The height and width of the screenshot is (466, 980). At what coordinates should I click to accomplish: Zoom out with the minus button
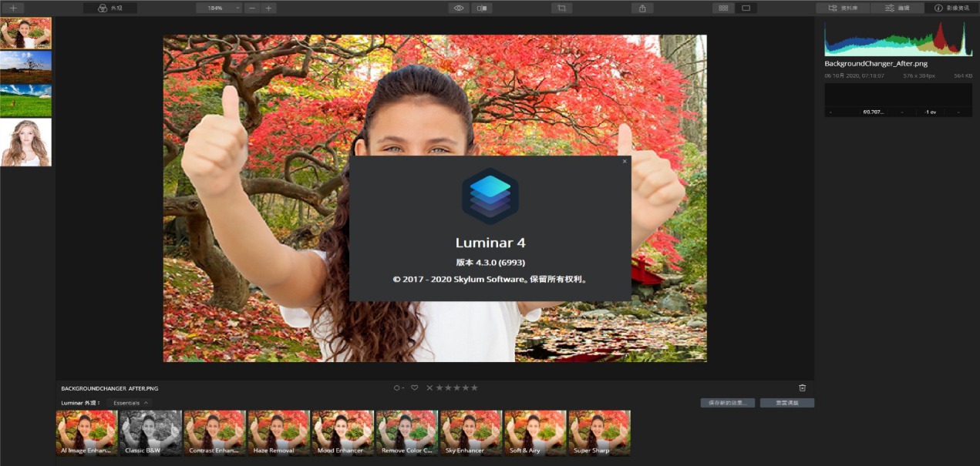click(253, 8)
